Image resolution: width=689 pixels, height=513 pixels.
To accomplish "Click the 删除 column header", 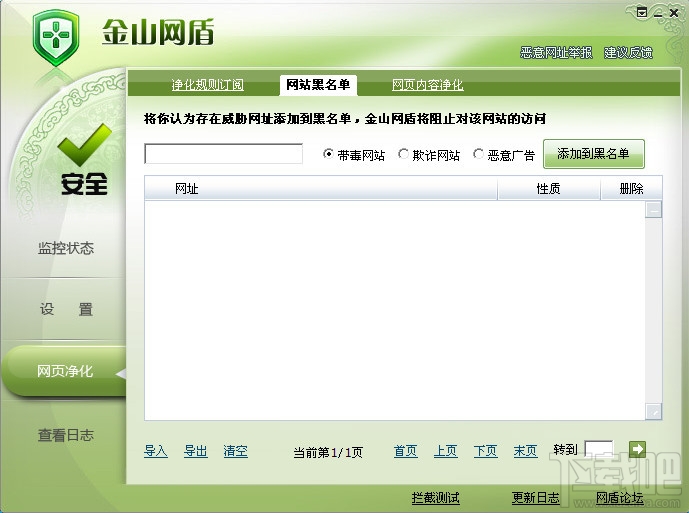I will coord(631,189).
